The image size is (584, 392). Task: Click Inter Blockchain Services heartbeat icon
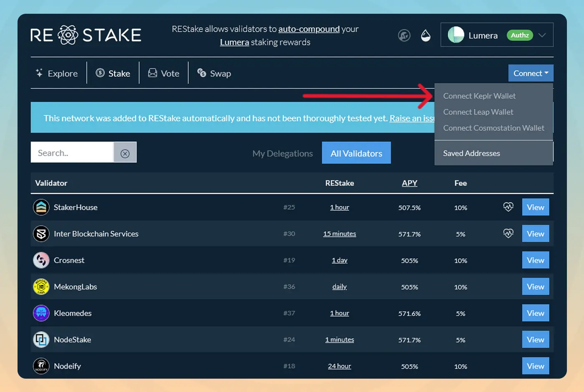point(508,234)
